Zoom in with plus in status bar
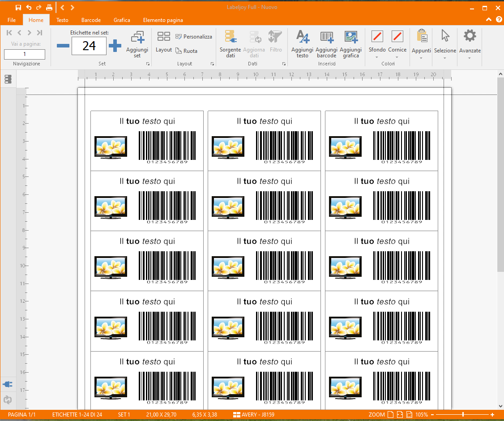Image resolution: width=504 pixels, height=421 pixels. (492, 415)
